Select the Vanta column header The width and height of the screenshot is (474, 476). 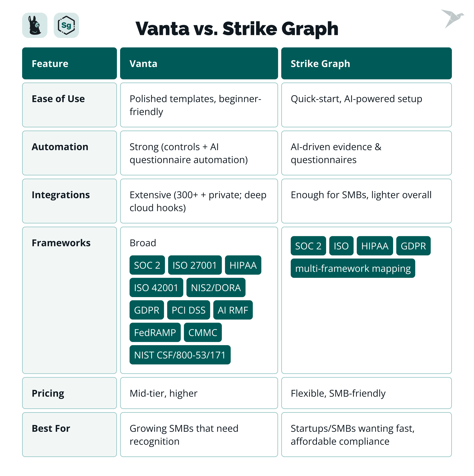(199, 64)
